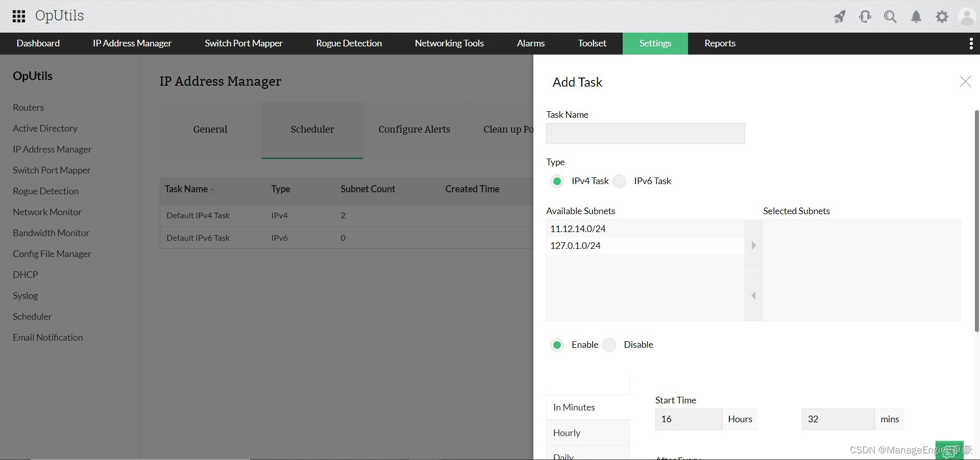Open the green chat widget icon

coord(949,450)
